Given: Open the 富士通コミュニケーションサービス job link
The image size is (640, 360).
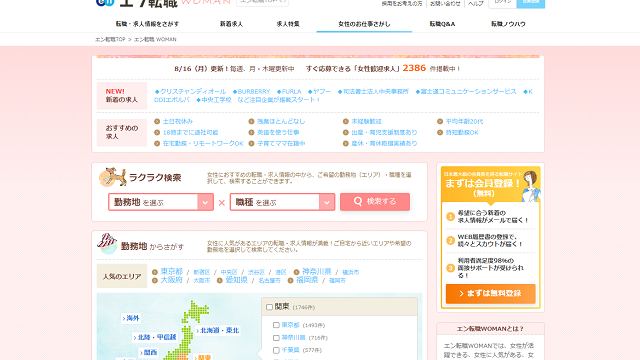Looking at the screenshot, I should [x=466, y=91].
